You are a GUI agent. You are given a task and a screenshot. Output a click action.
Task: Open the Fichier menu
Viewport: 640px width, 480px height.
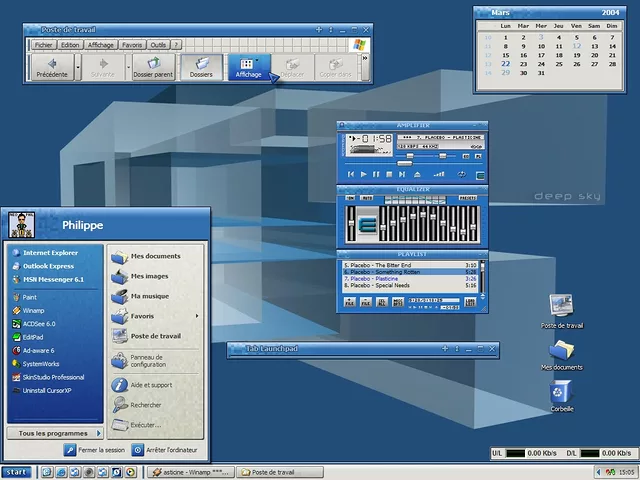pyautogui.click(x=43, y=45)
